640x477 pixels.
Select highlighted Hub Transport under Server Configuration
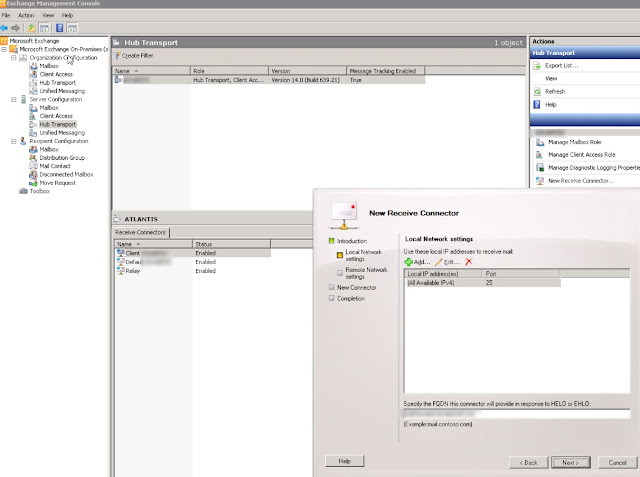click(x=58, y=124)
